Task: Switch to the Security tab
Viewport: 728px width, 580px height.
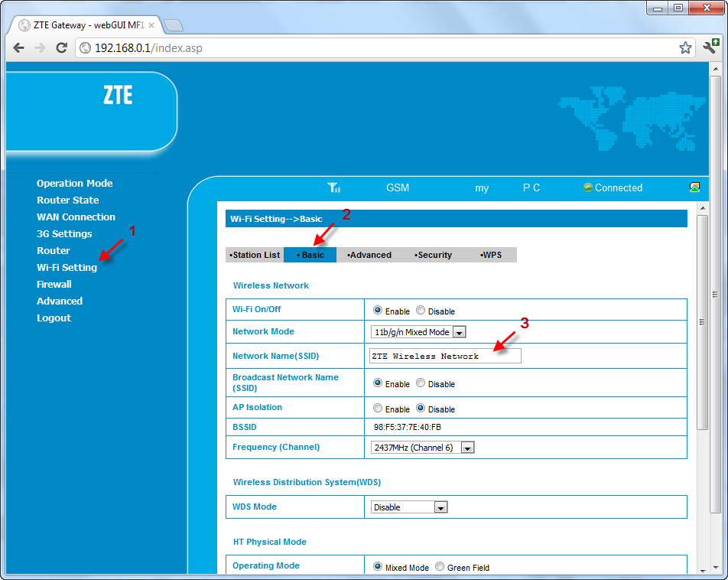Action: 433,255
